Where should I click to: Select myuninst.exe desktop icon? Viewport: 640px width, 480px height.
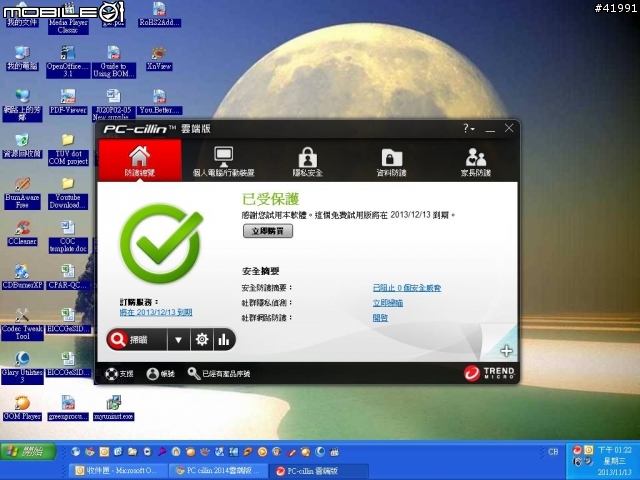pyautogui.click(x=113, y=408)
